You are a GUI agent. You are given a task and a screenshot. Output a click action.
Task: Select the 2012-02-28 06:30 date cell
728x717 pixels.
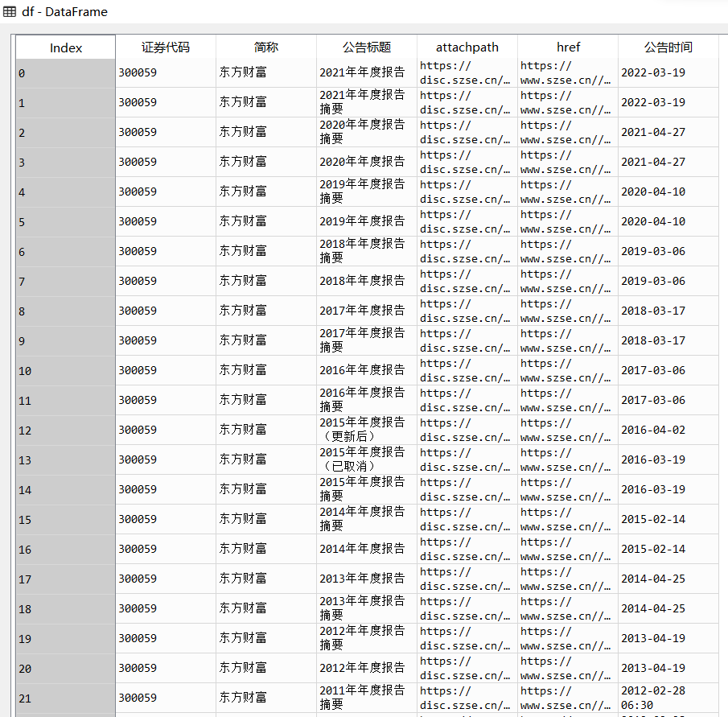(668, 698)
